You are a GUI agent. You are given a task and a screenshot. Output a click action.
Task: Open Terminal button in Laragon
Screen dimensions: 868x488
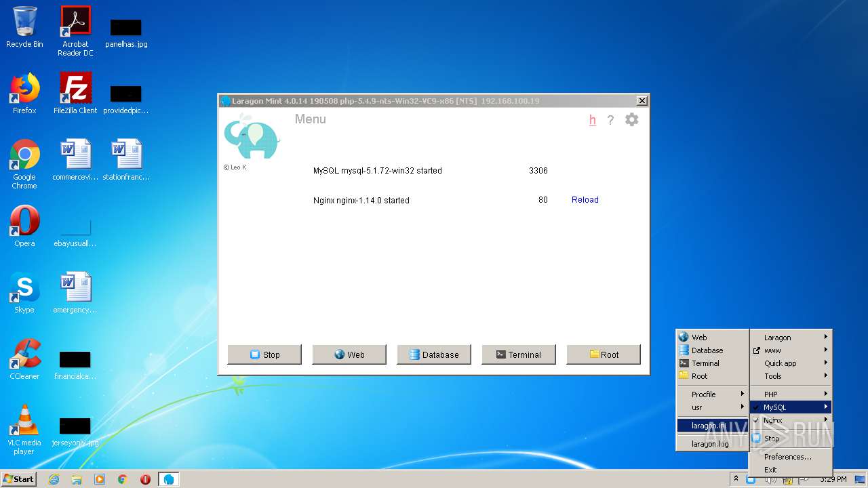pyautogui.click(x=519, y=354)
